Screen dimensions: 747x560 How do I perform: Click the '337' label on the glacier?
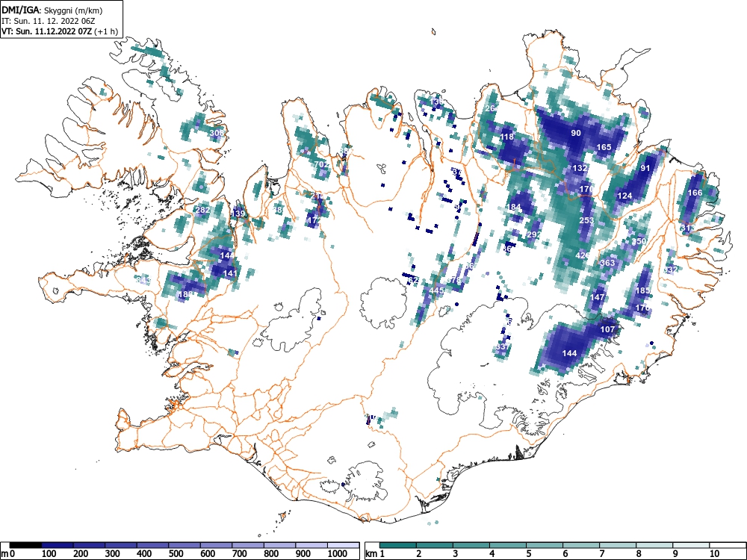pos(502,347)
